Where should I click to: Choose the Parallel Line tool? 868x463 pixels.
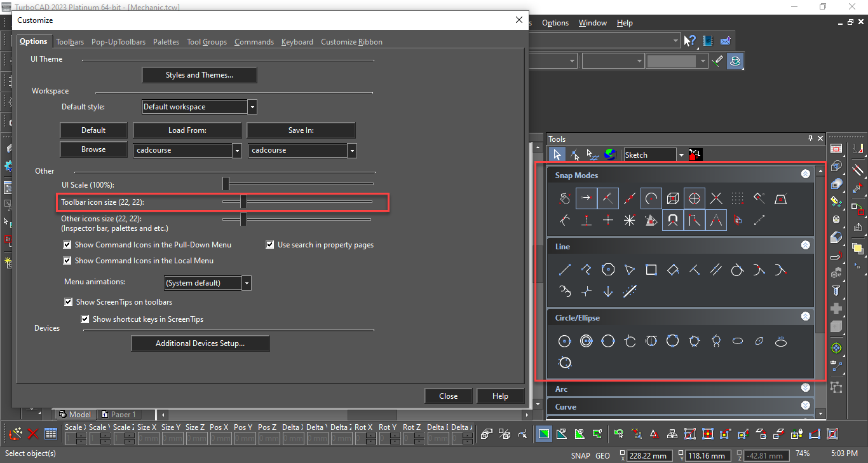(x=716, y=270)
